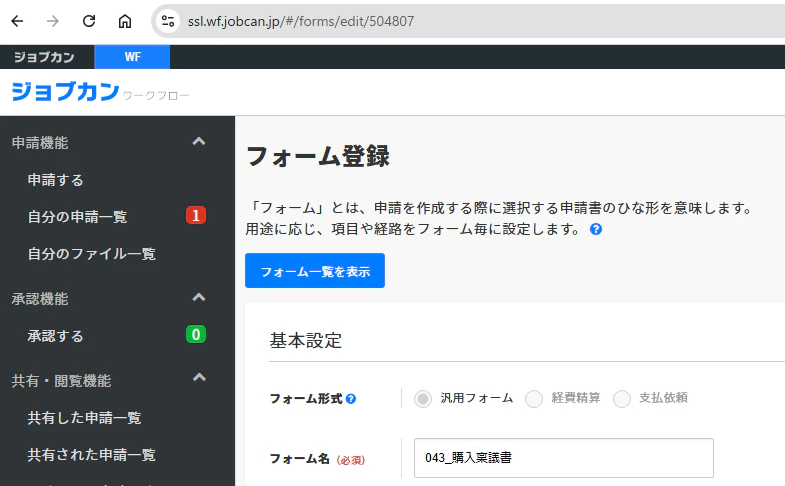Select the 汎用フォーム radio button

423,399
